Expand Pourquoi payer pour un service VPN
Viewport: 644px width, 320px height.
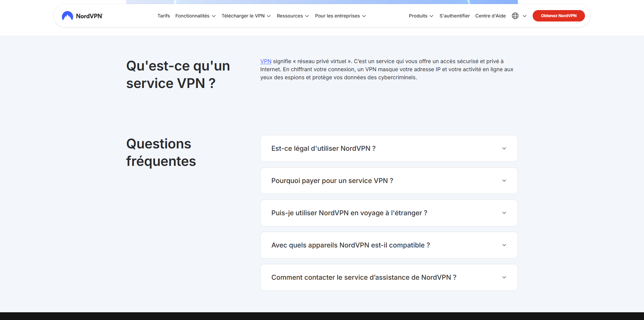389,181
